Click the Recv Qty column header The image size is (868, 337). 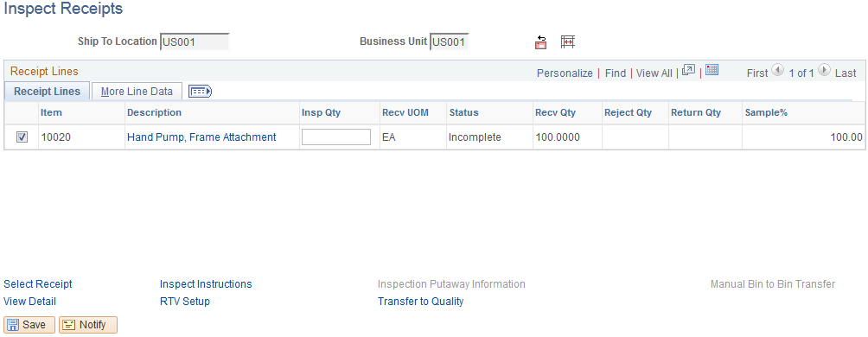pos(556,112)
